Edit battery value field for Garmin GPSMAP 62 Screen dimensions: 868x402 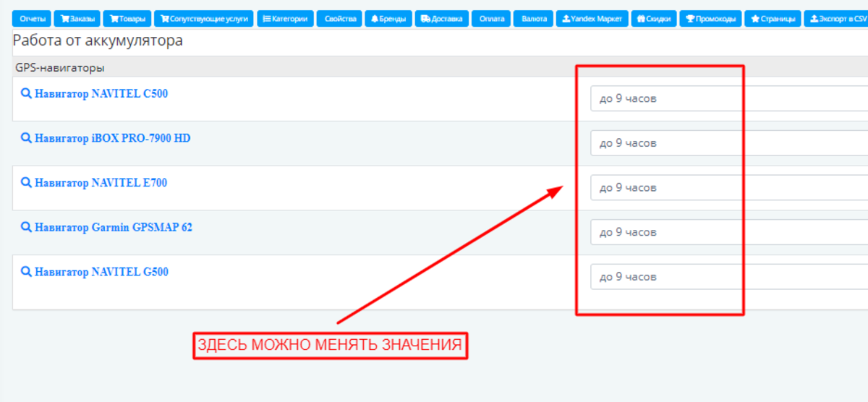coord(729,232)
